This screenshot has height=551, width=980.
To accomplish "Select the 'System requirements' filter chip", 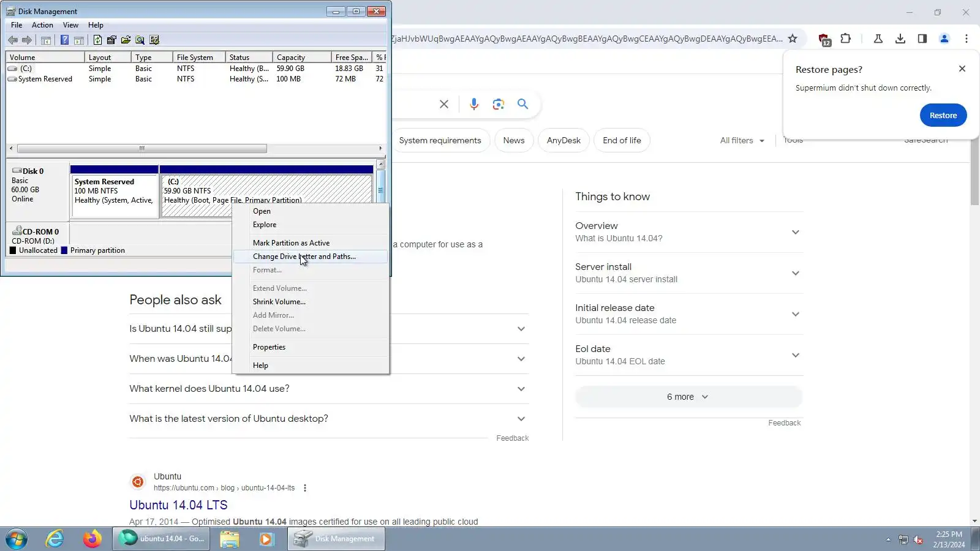I will [440, 140].
